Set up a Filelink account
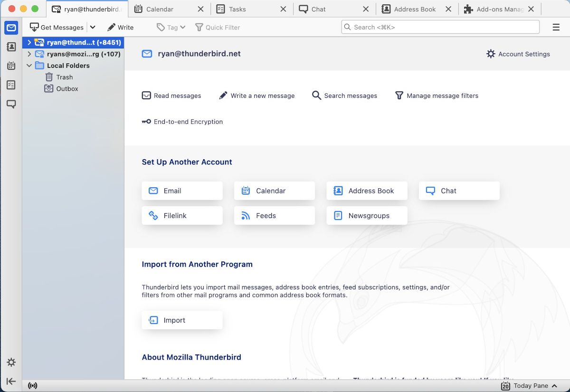This screenshot has height=392, width=570. [x=182, y=215]
